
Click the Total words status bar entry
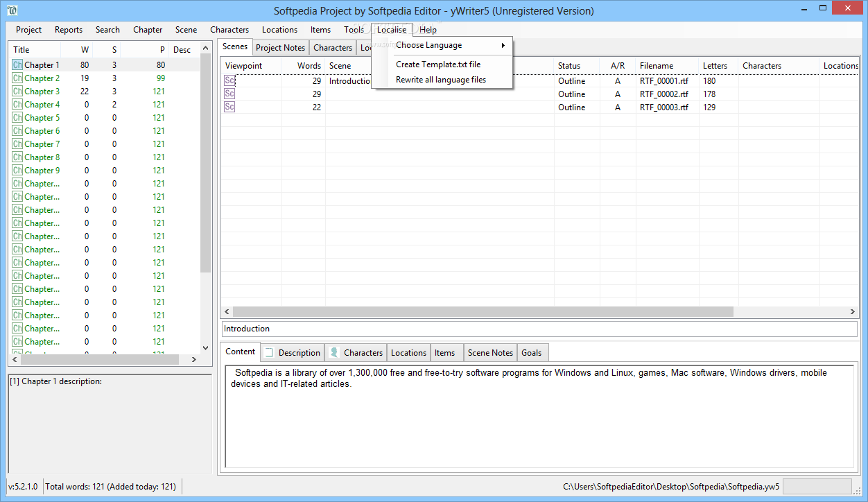click(x=111, y=487)
